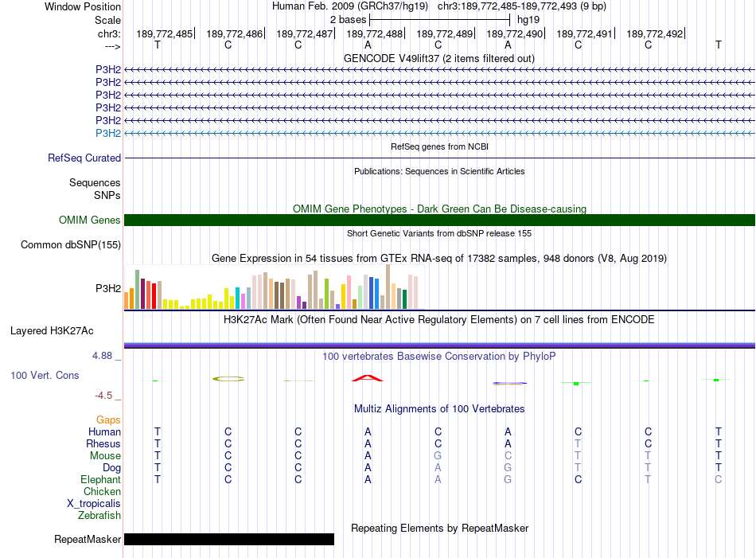Select the Rhesus alignment row label
Viewport: 756px width, 558px height.
(103, 443)
